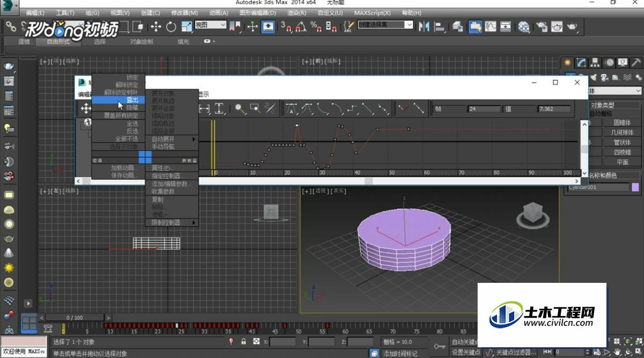
Task: Click the Cylinder001 object name field
Action: (598, 187)
